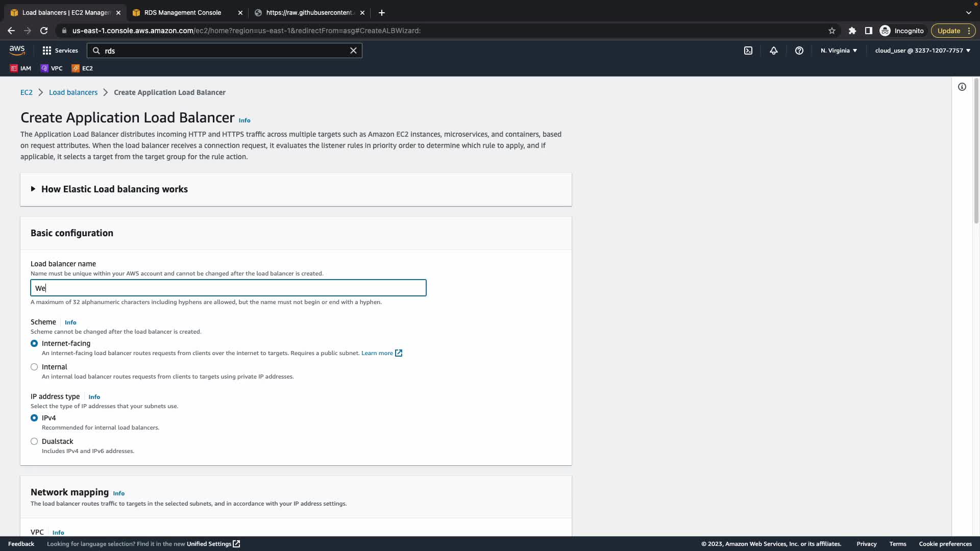Open the info panel icon at right
The image size is (980, 551).
(x=962, y=87)
